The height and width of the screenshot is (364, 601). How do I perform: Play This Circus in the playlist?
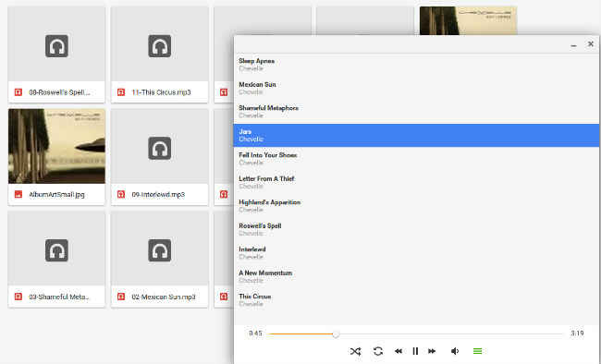point(416,300)
